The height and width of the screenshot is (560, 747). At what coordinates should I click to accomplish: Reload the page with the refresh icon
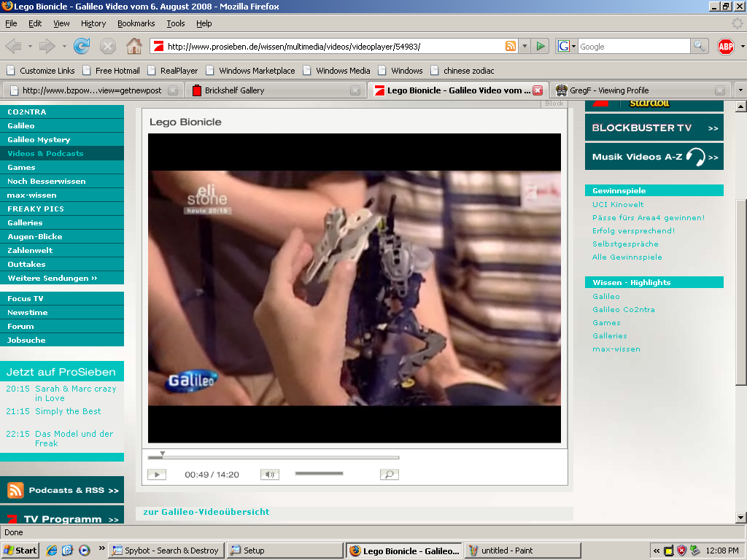click(82, 46)
